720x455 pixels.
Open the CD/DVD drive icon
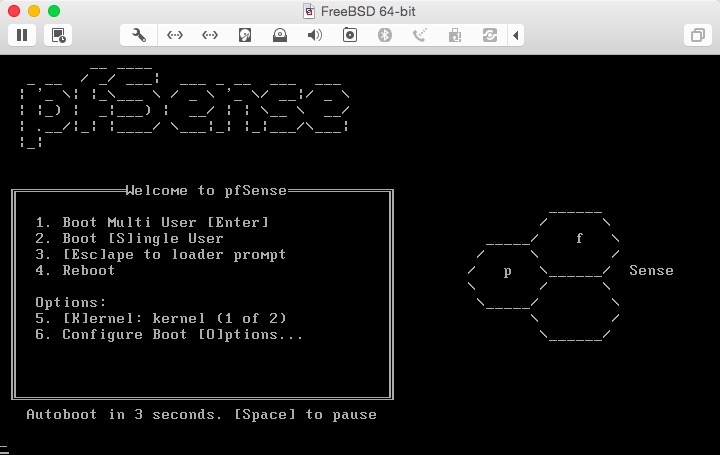pyautogui.click(x=280, y=35)
